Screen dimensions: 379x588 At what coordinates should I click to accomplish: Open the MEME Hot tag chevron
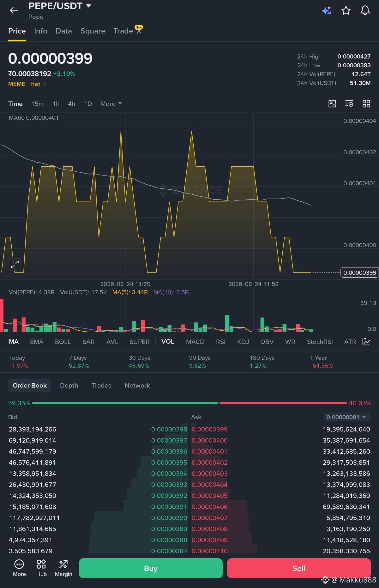coord(45,84)
